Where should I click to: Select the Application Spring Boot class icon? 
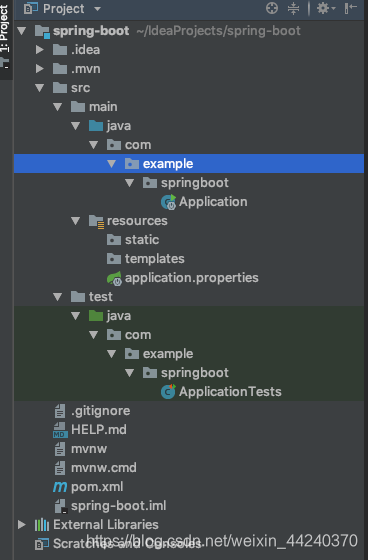pos(168,202)
